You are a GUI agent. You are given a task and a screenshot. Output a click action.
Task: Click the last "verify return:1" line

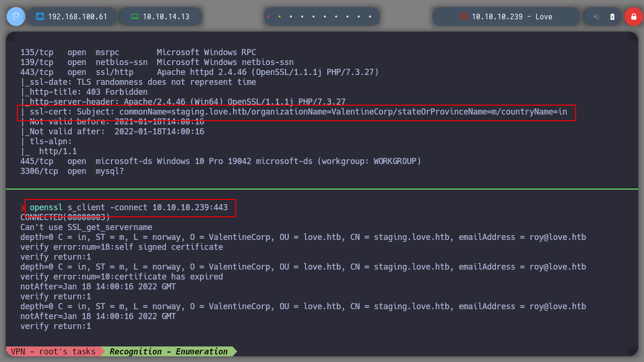click(56, 326)
